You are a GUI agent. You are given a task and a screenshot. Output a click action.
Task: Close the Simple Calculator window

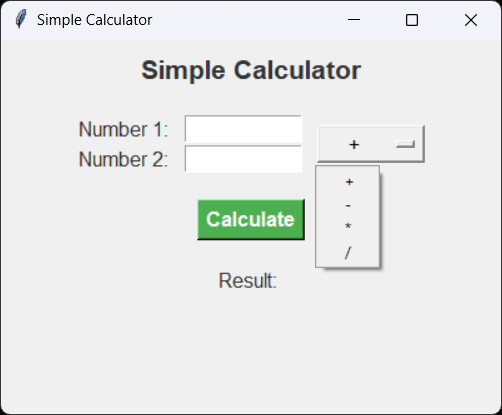coord(471,20)
